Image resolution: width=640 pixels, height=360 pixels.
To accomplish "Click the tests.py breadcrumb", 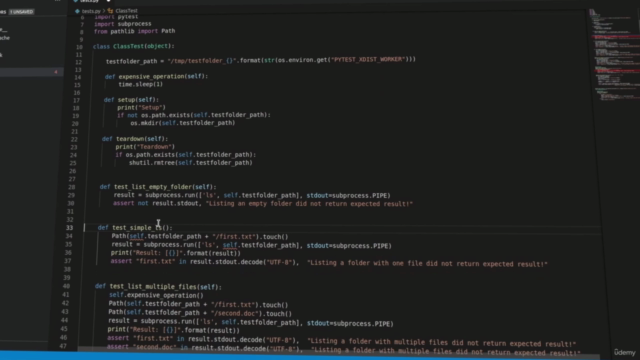I will pos(91,11).
